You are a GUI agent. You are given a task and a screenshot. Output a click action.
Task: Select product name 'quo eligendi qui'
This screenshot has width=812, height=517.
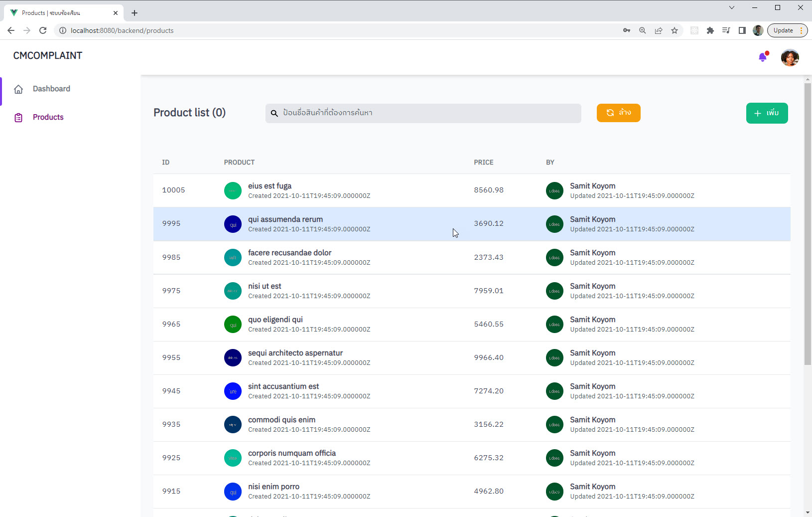pos(275,320)
